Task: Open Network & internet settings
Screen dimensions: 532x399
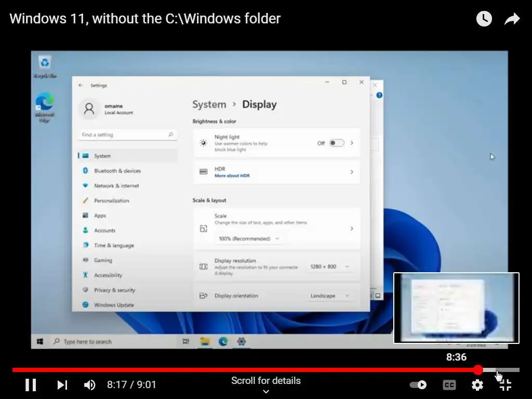Action: point(128,185)
